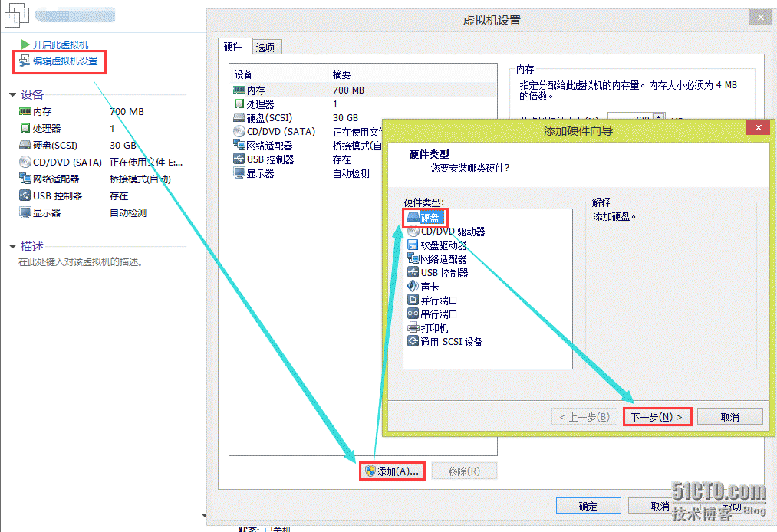
Task: Click 网络适配器 icon in settings hardware list
Action: pos(239,145)
